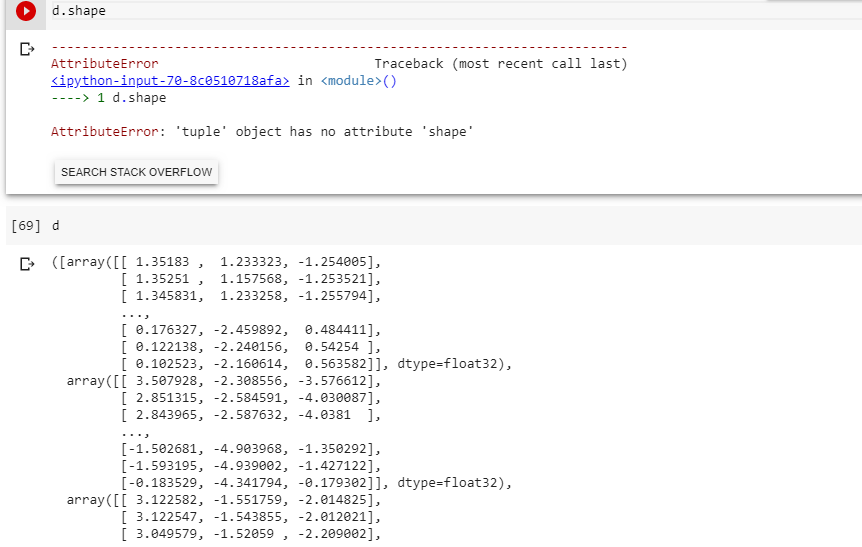Click the <module>() text in traceback
The image size is (862, 547).
(x=358, y=81)
